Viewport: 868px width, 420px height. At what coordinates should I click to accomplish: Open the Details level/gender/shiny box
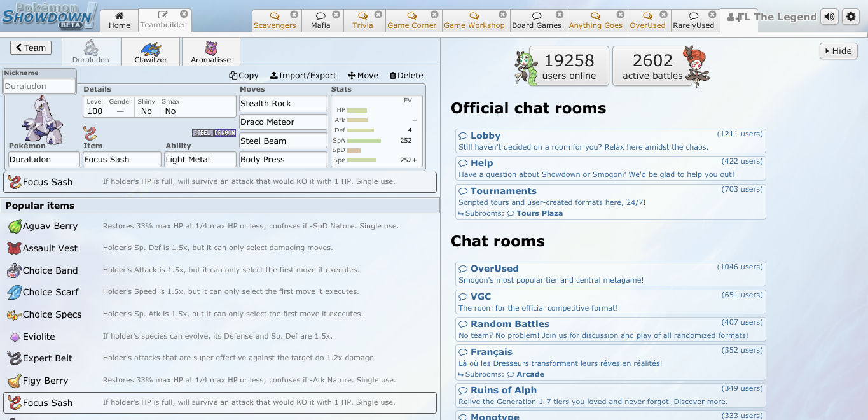(160, 106)
